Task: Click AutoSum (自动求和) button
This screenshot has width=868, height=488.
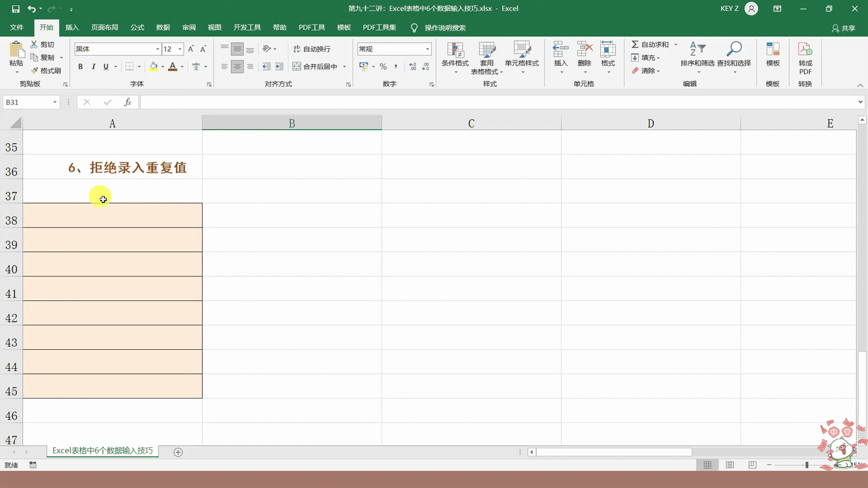Action: tap(650, 45)
